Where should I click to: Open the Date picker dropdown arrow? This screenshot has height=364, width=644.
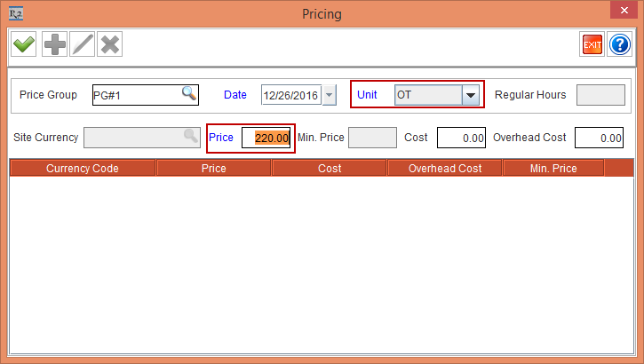point(330,95)
